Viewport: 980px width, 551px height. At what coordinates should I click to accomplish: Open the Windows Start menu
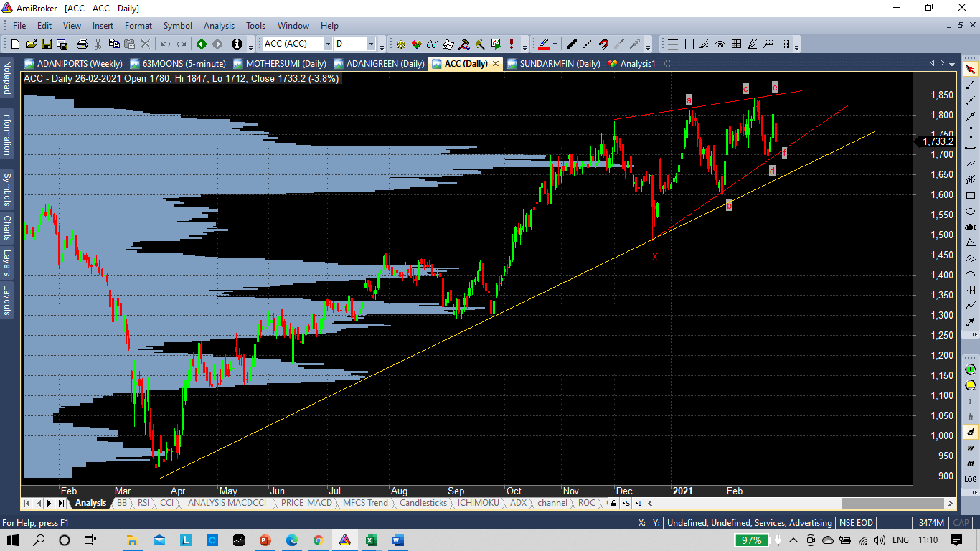pyautogui.click(x=13, y=540)
